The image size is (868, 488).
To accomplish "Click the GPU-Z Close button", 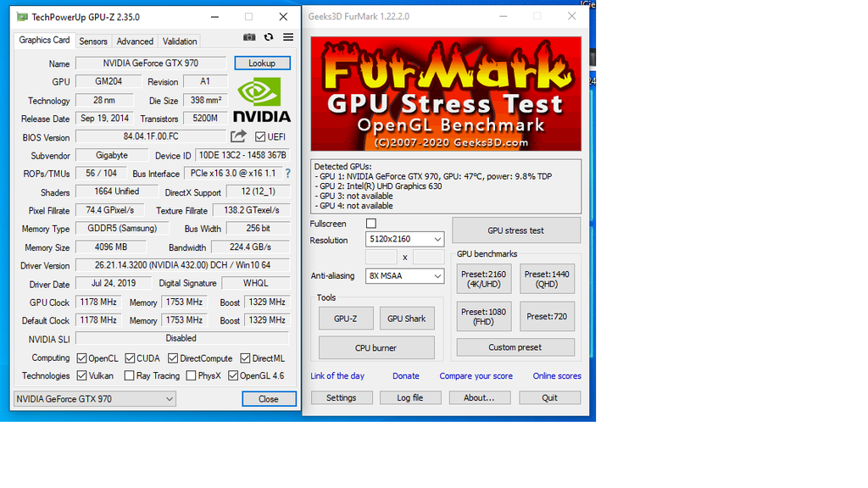I will (269, 399).
